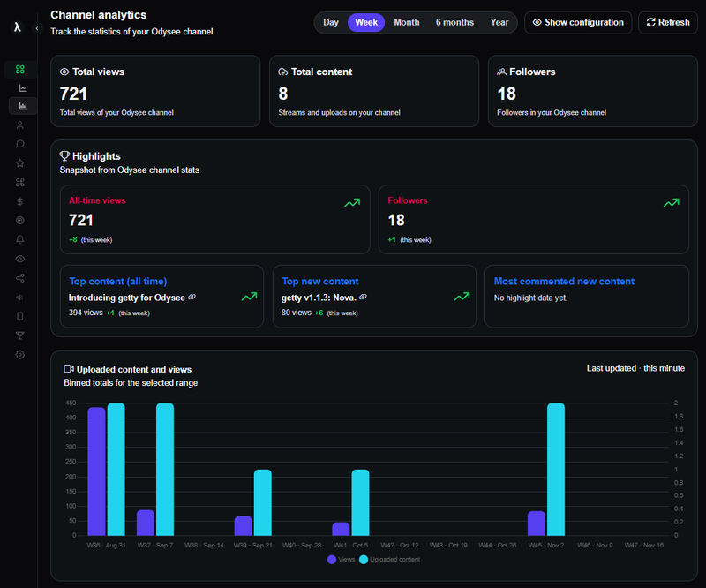The image size is (706, 588).
Task: Select the Year range tab
Action: pos(499,22)
